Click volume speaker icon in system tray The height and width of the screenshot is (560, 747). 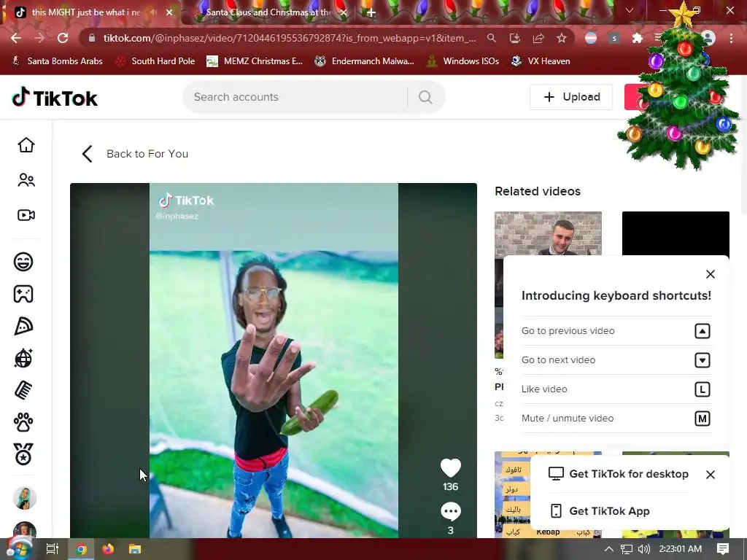pyautogui.click(x=643, y=549)
